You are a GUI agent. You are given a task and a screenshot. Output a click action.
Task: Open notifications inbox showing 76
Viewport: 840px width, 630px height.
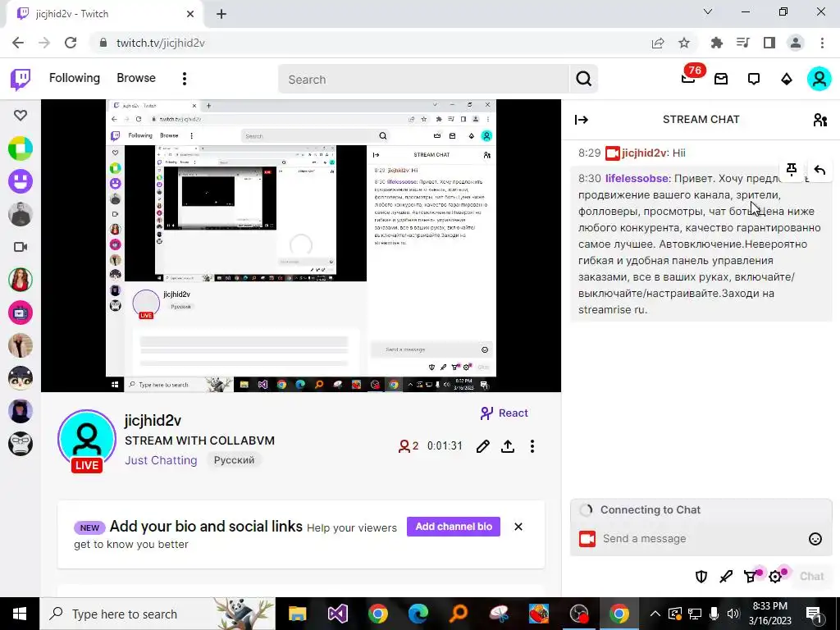point(688,79)
